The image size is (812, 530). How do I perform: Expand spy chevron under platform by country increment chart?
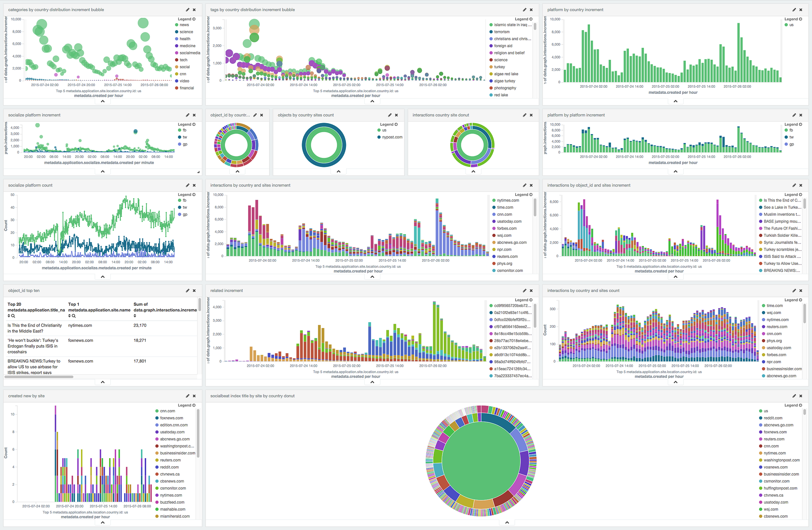click(676, 101)
